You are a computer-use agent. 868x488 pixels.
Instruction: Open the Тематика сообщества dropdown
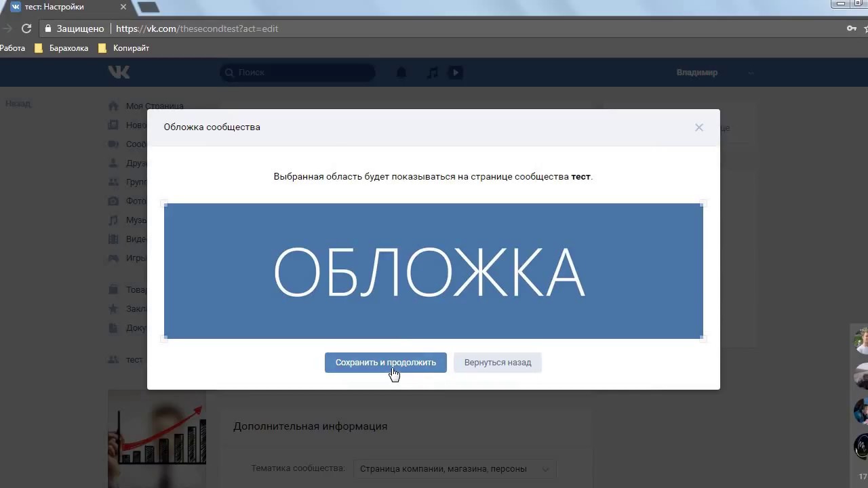454,469
